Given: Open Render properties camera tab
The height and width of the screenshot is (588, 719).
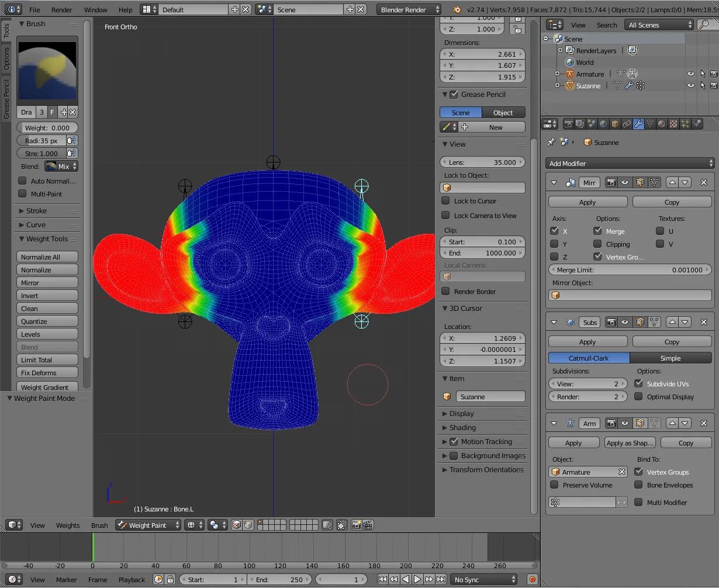Looking at the screenshot, I should tap(568, 124).
